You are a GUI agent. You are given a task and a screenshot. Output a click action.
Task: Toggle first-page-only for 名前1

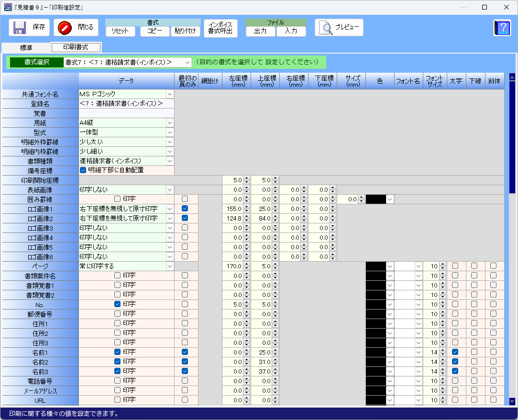click(x=185, y=352)
